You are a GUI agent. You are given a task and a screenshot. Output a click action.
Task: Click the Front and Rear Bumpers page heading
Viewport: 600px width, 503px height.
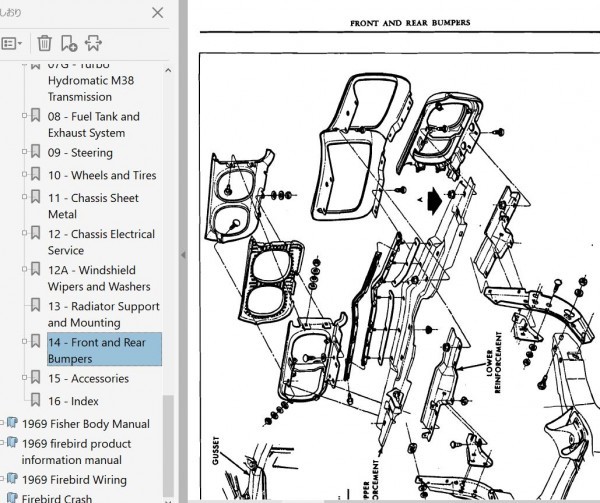pos(410,23)
